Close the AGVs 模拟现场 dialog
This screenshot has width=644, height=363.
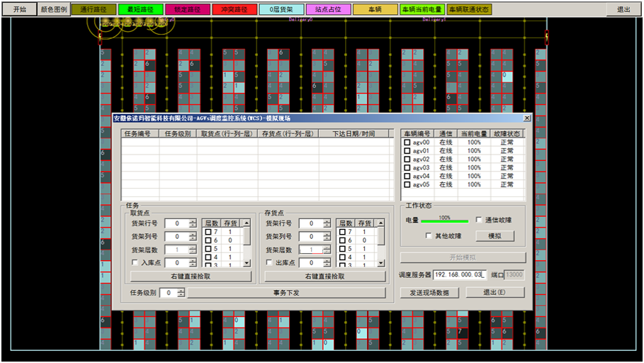[x=526, y=118]
